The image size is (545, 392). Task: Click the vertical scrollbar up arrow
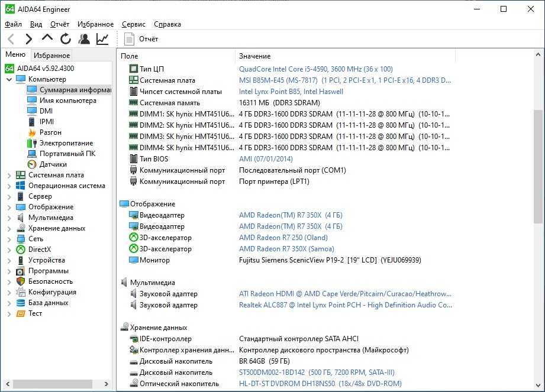point(538,54)
